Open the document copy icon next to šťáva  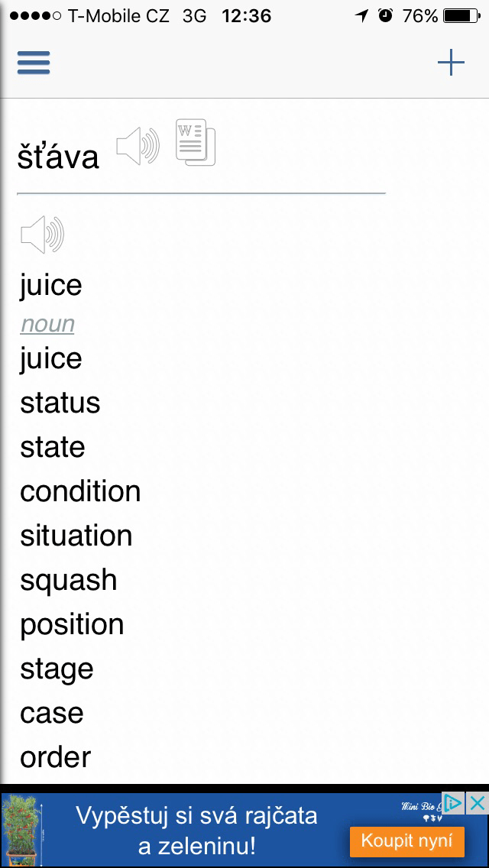[196, 142]
